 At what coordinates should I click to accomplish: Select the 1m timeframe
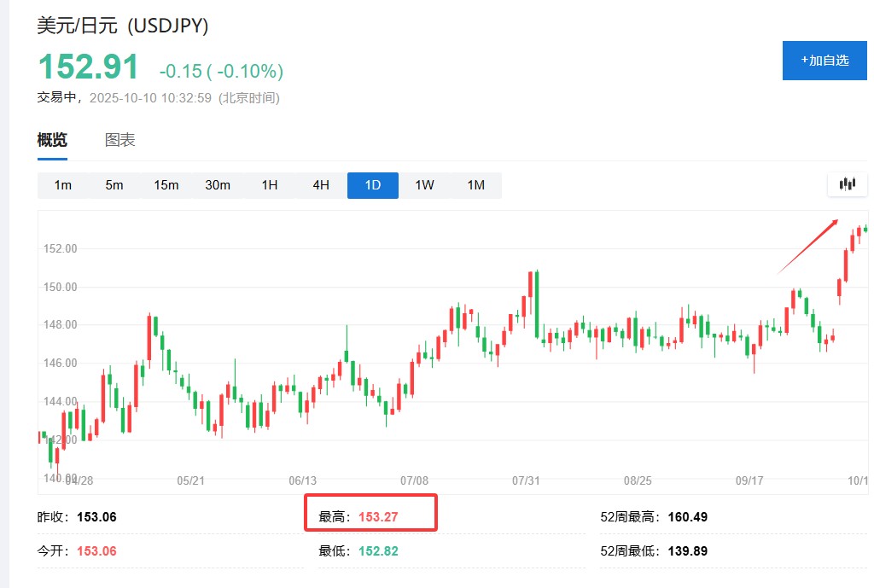[63, 185]
